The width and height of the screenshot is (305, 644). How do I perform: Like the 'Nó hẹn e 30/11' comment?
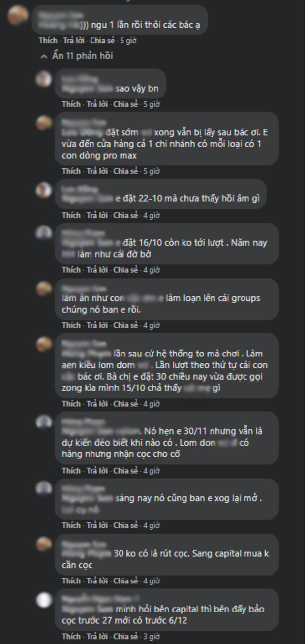point(71,471)
